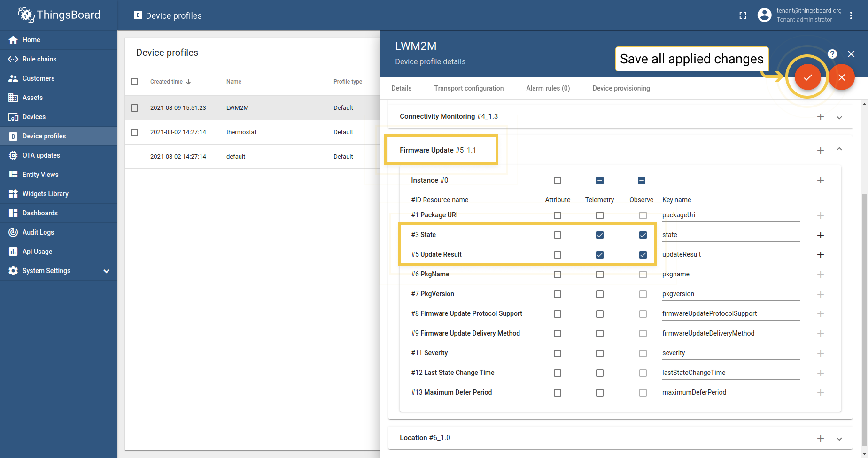868x458 pixels.
Task: Save all applied changes
Action: coord(807,77)
